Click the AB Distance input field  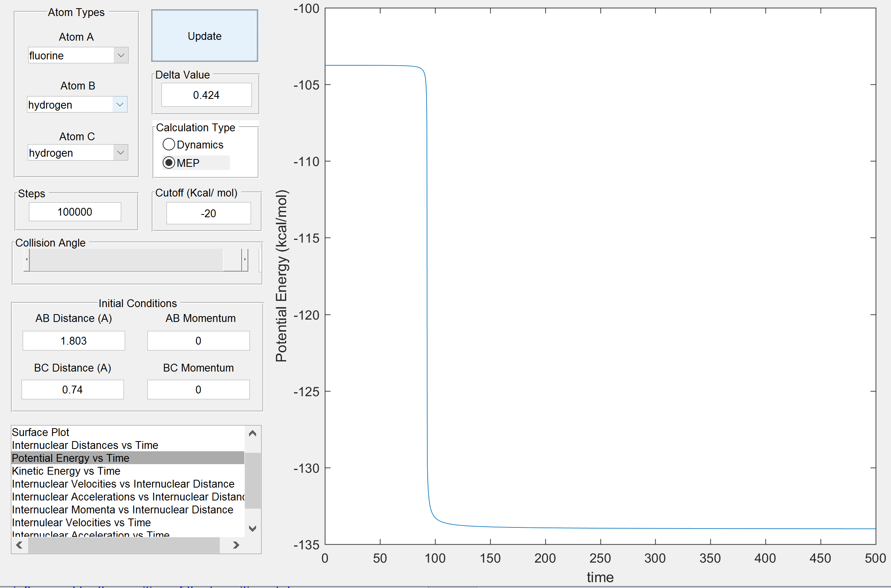74,341
